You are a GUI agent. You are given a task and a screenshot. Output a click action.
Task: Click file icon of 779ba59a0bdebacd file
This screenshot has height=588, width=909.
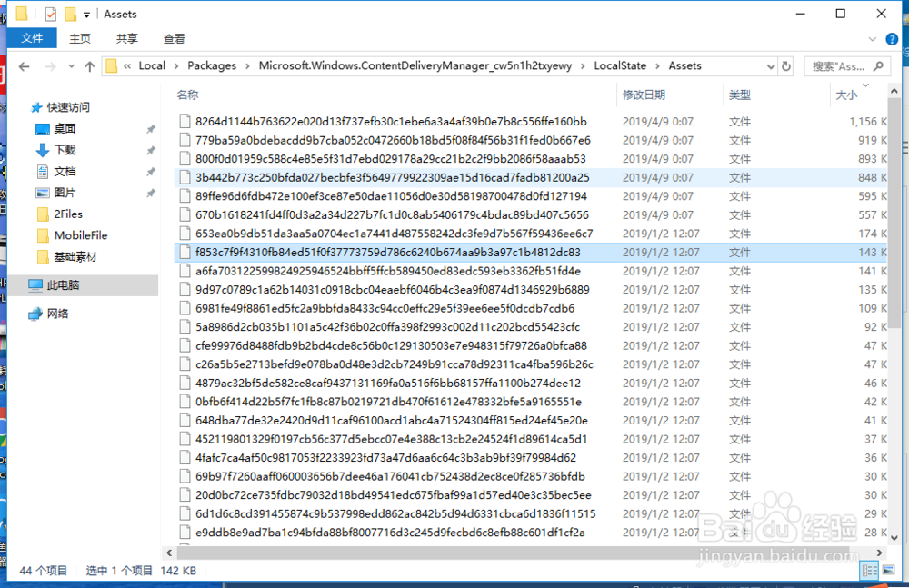(185, 140)
